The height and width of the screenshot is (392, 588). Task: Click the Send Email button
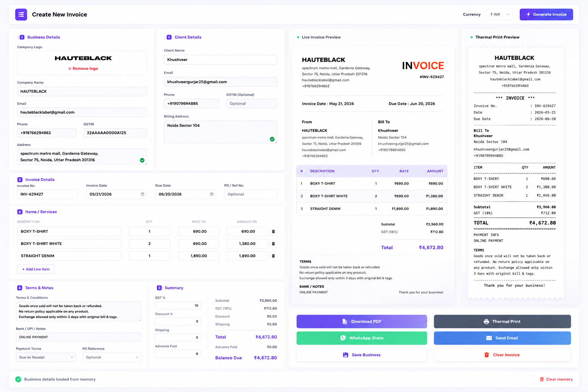(502, 338)
